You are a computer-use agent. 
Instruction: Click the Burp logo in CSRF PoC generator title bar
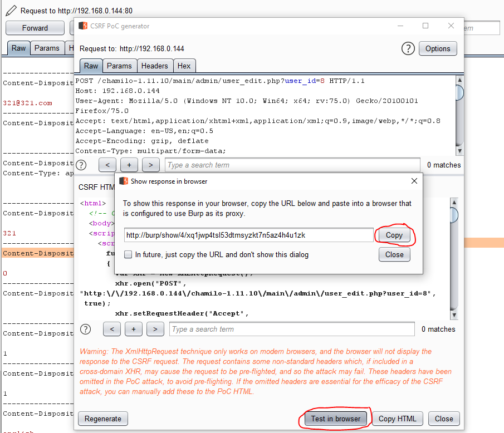[x=83, y=26]
